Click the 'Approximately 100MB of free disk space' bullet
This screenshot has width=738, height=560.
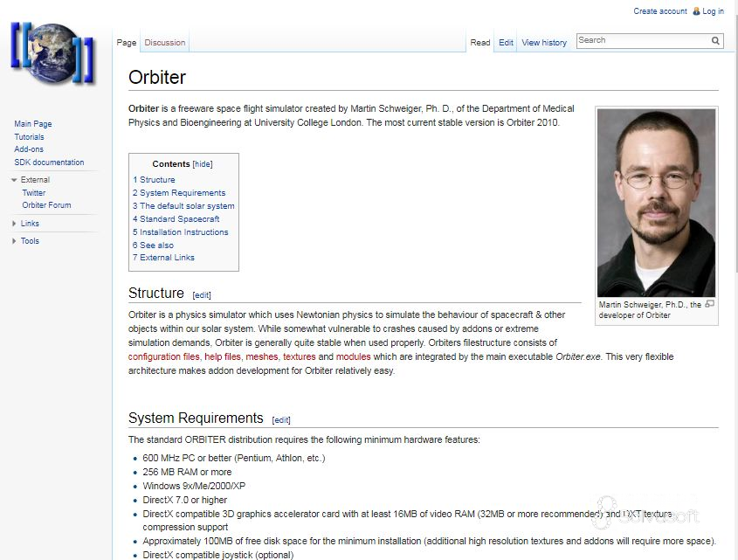pos(429,541)
